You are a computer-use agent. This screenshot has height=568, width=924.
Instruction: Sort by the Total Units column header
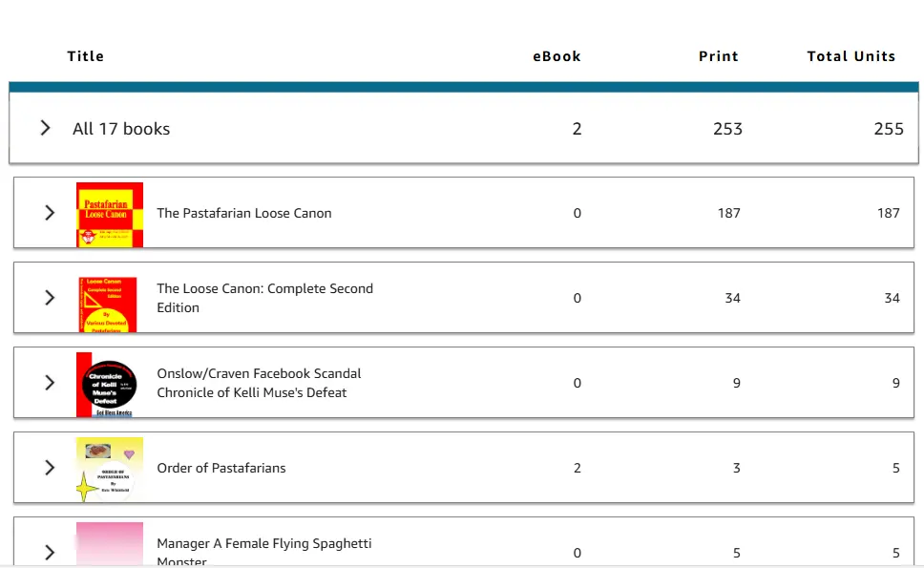850,56
